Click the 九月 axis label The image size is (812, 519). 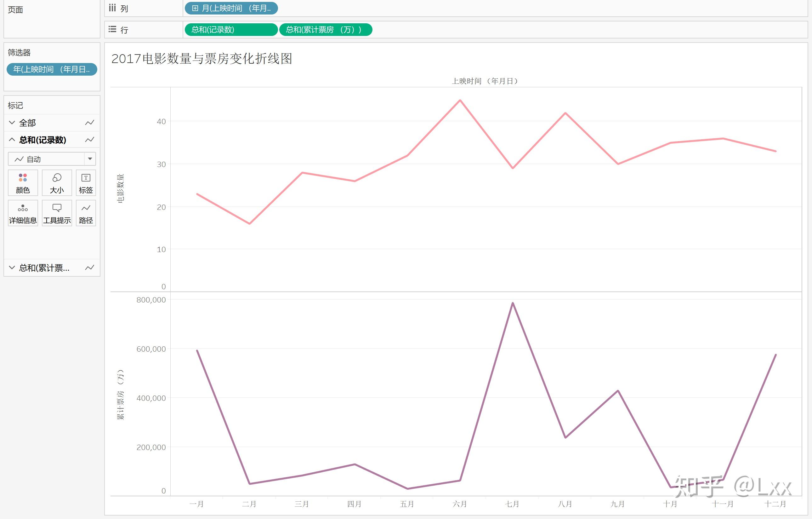pyautogui.click(x=618, y=504)
